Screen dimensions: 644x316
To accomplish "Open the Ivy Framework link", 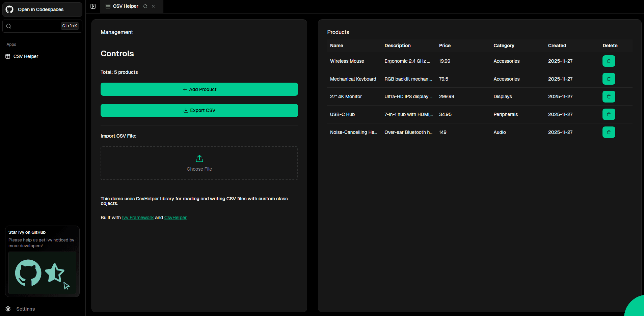I will click(x=138, y=218).
